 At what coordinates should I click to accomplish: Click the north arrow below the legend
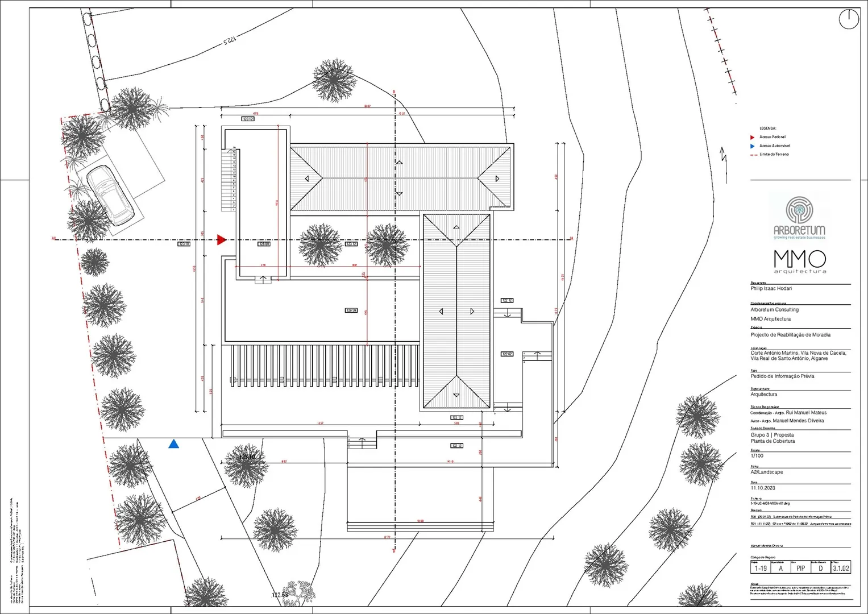coord(724,164)
